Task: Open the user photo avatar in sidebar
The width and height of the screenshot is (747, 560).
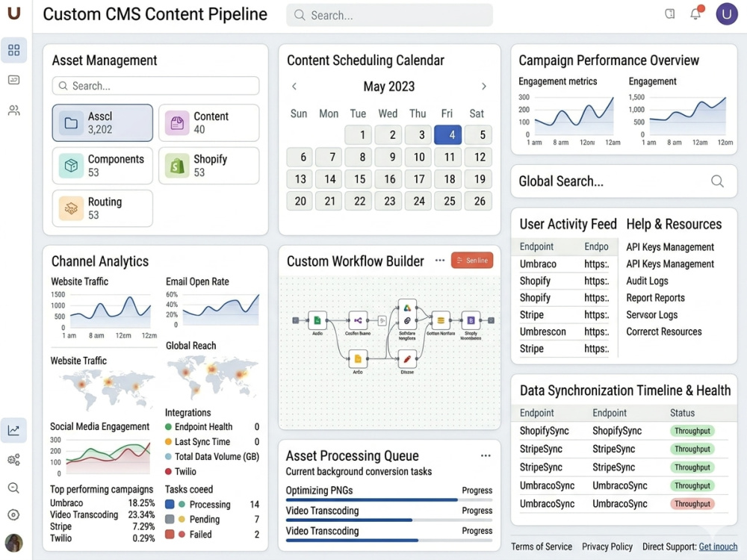Action: tap(13, 543)
